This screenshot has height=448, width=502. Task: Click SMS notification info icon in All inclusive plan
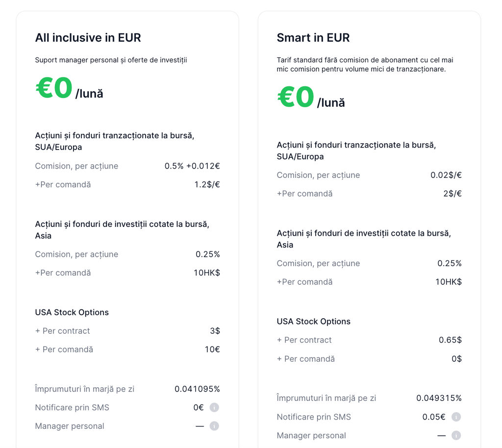[x=214, y=407]
